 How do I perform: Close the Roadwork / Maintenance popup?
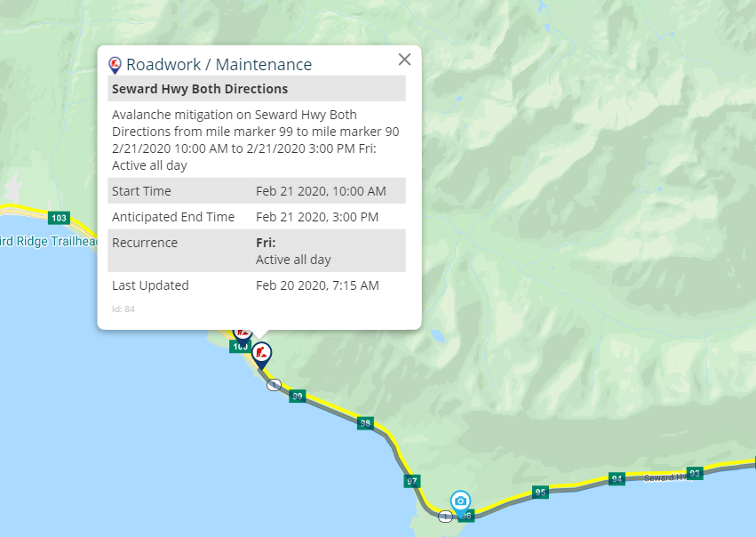[x=404, y=60]
